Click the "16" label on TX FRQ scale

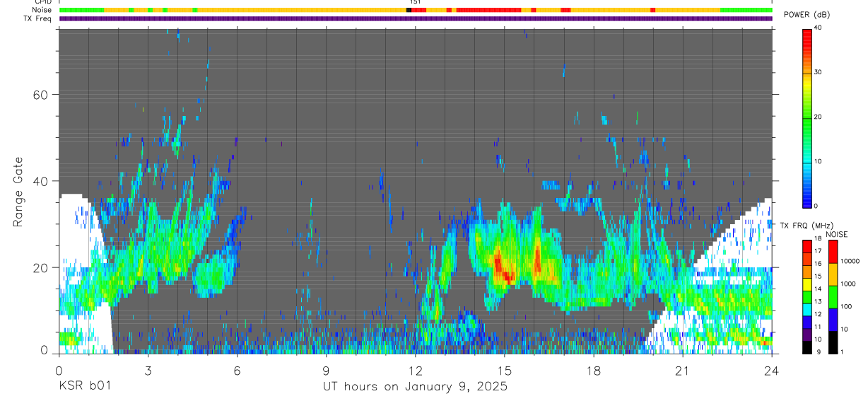point(819,263)
